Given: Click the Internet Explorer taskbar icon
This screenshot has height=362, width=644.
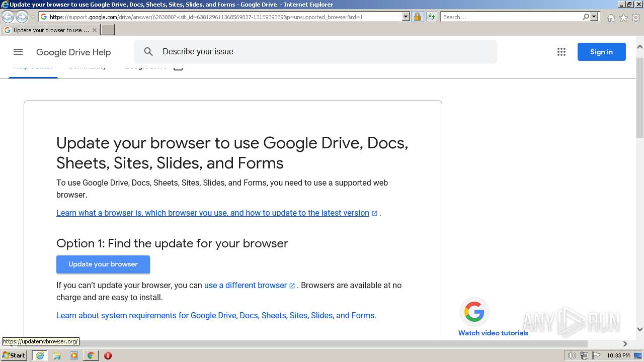Looking at the screenshot, I should tap(40, 355).
